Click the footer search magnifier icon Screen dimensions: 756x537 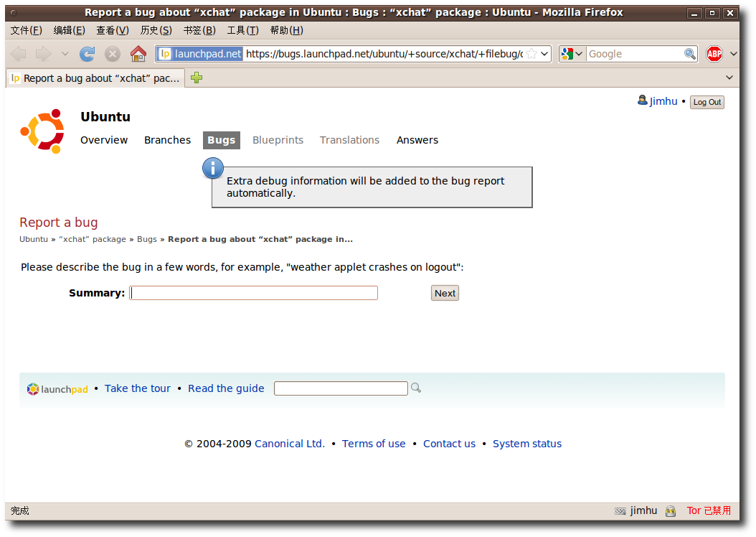[x=415, y=388]
